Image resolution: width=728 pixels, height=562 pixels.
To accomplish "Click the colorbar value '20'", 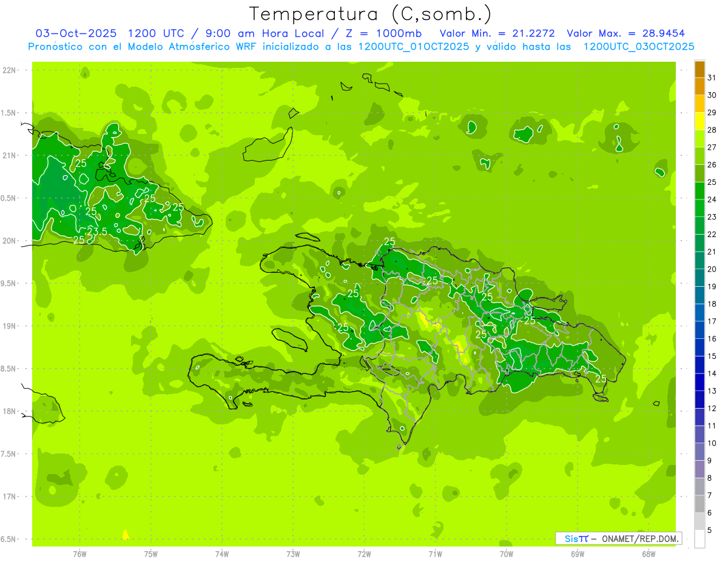I will pyautogui.click(x=712, y=269).
